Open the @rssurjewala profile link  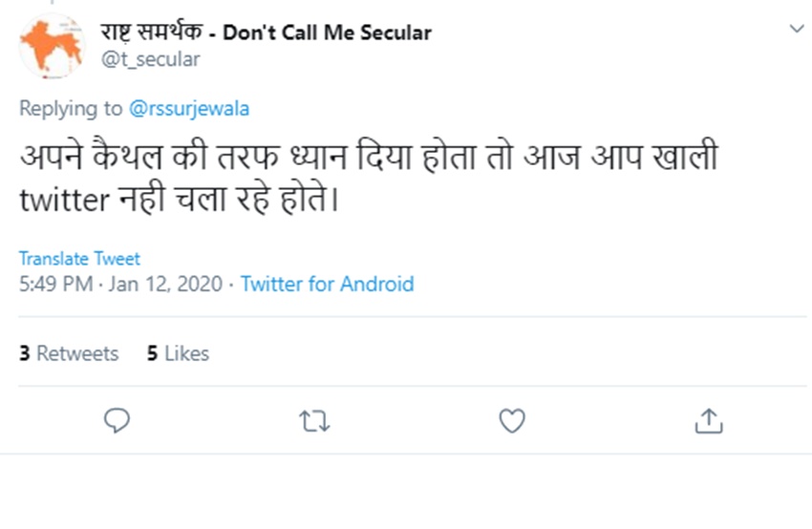[x=189, y=109]
